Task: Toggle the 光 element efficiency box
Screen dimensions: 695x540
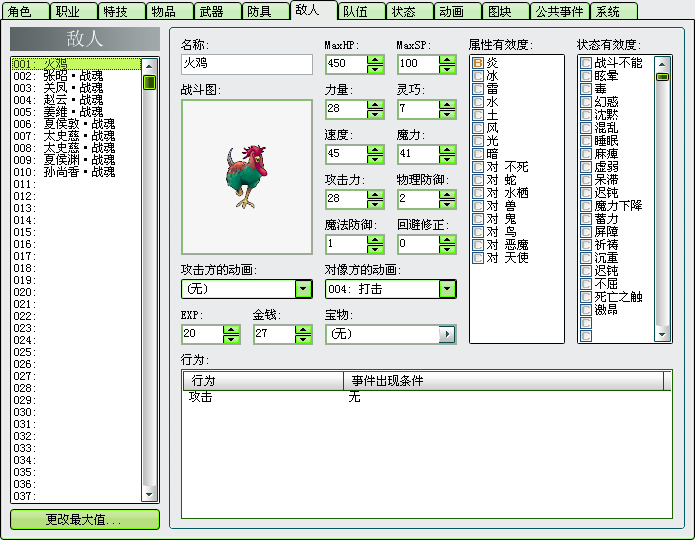Action: pyautogui.click(x=478, y=141)
